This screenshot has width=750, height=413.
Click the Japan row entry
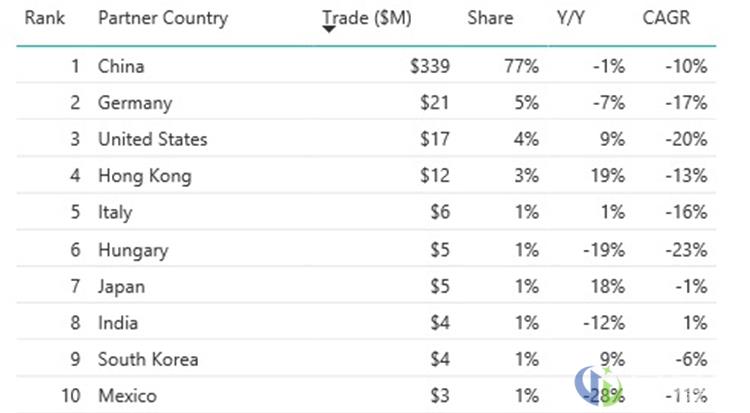pos(366,286)
